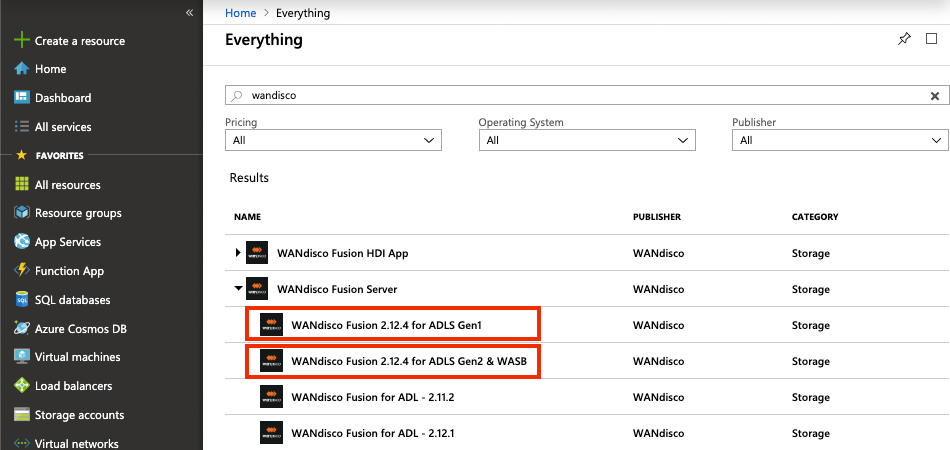Expand the WANdisco Fusion HDI App row
The image size is (950, 450).
click(238, 253)
